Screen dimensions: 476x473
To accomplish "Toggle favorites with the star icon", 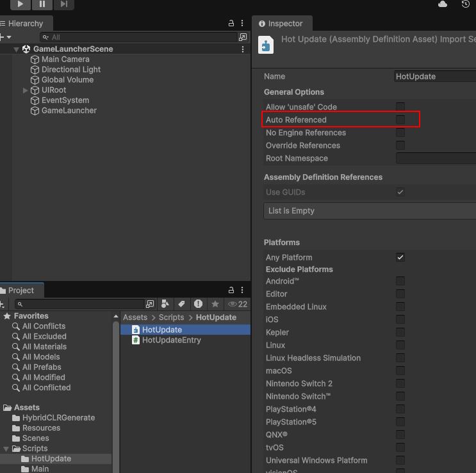I will 215,304.
